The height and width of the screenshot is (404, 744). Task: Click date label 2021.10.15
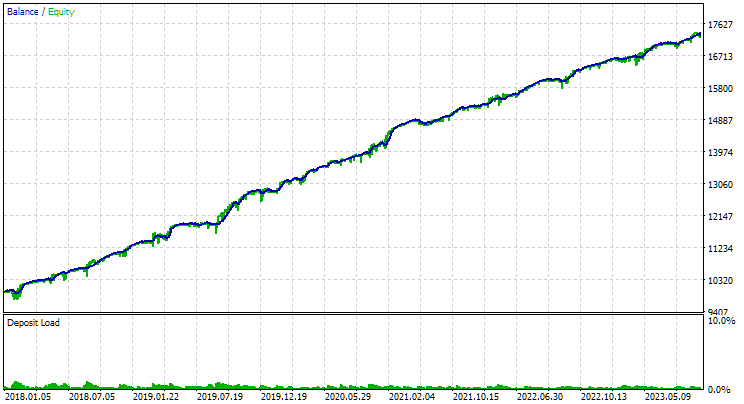point(476,396)
